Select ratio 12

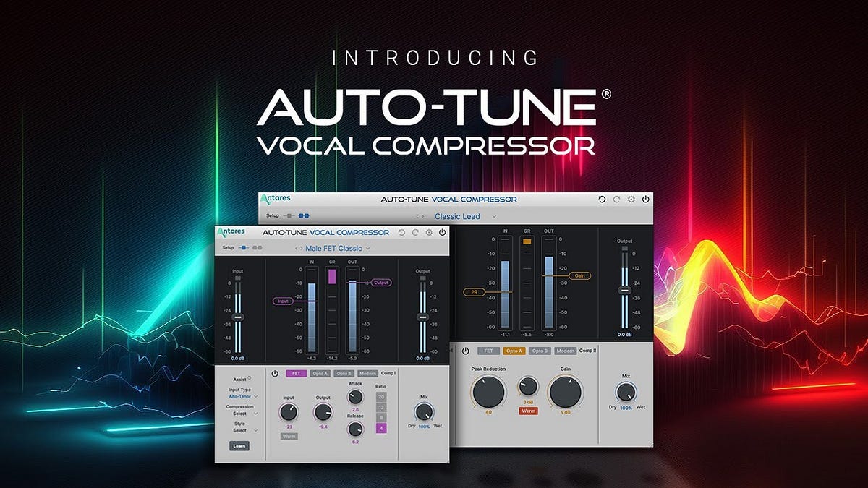[x=380, y=407]
